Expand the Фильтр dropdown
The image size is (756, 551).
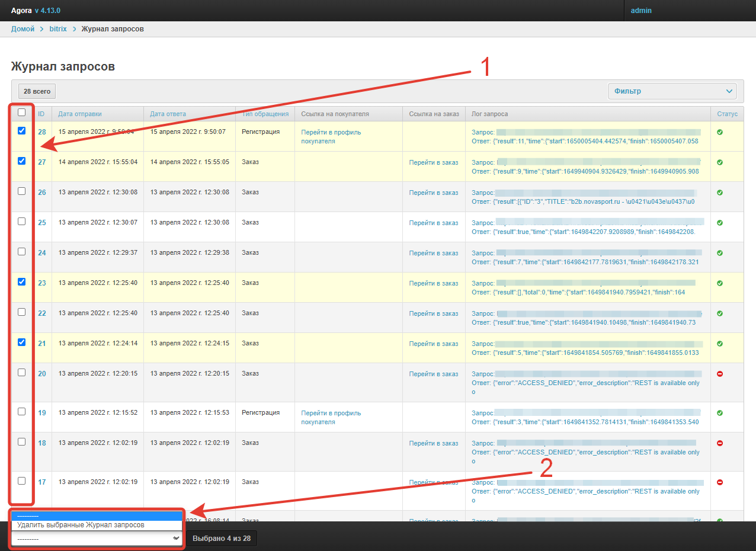click(x=672, y=91)
